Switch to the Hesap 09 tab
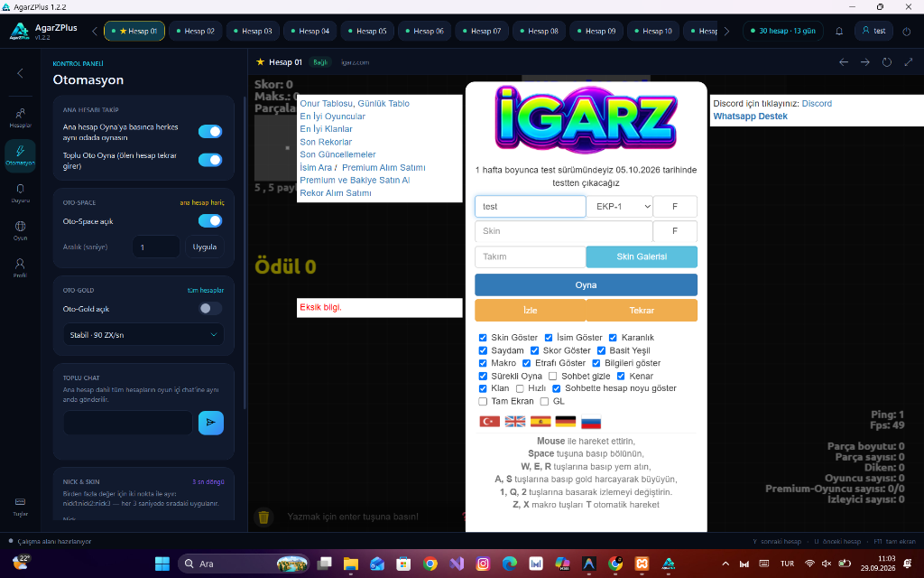The width and height of the screenshot is (924, 578). 596,32
